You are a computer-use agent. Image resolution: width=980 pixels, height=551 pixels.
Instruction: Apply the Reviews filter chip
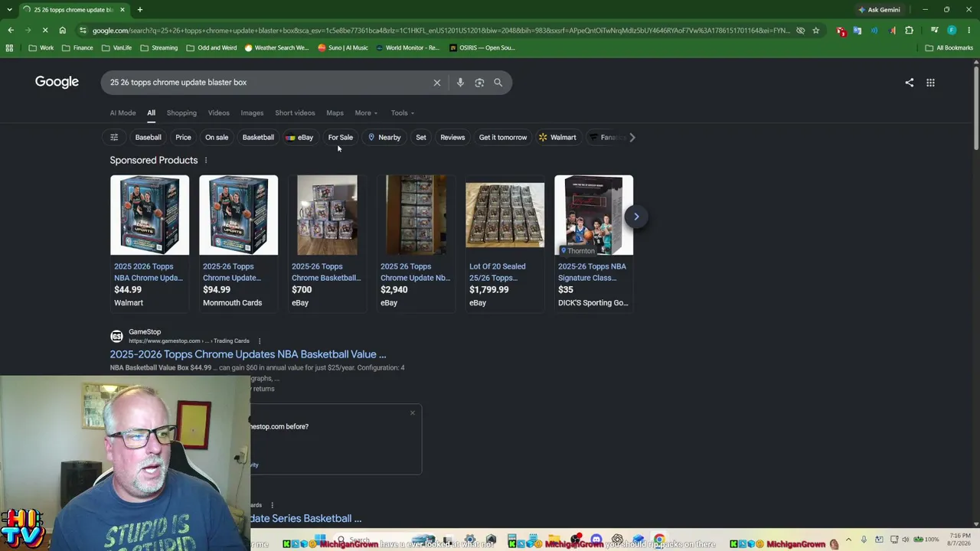pos(452,137)
